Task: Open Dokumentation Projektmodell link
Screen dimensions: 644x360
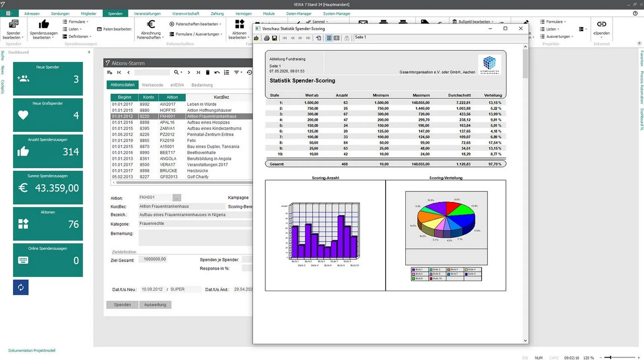Action: coord(32,350)
